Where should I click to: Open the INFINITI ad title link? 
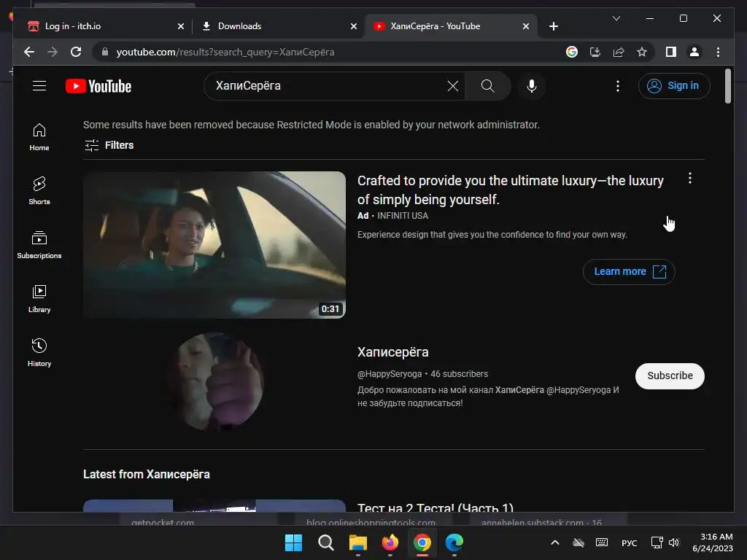point(510,190)
